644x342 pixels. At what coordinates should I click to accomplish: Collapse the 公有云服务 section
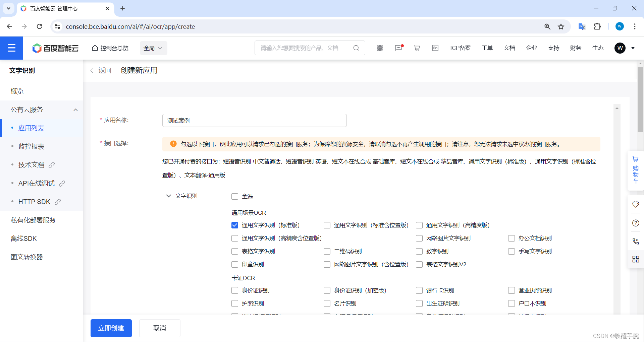click(x=75, y=110)
